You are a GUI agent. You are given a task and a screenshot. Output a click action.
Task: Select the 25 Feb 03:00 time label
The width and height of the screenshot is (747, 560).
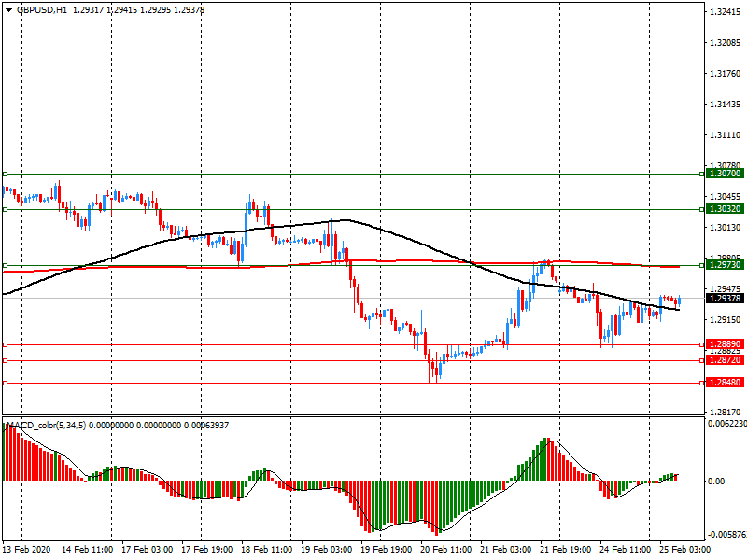[x=685, y=549]
